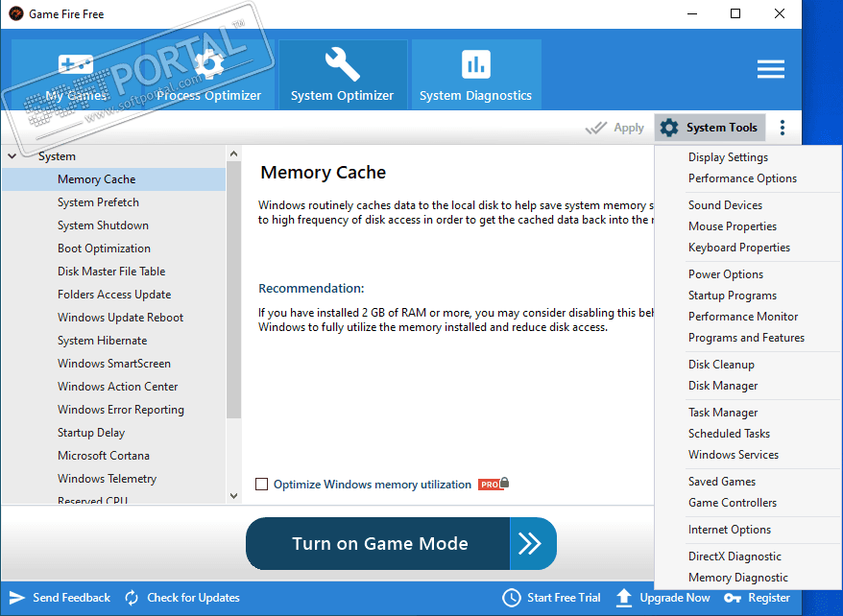Select Windows Error Reporting item
This screenshot has width=843, height=616.
[x=120, y=410]
